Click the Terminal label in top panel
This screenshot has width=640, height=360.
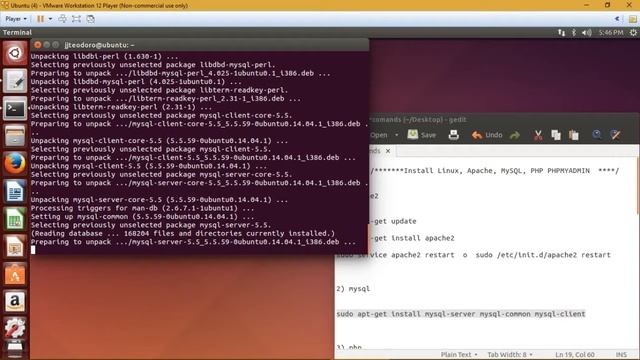(17, 33)
